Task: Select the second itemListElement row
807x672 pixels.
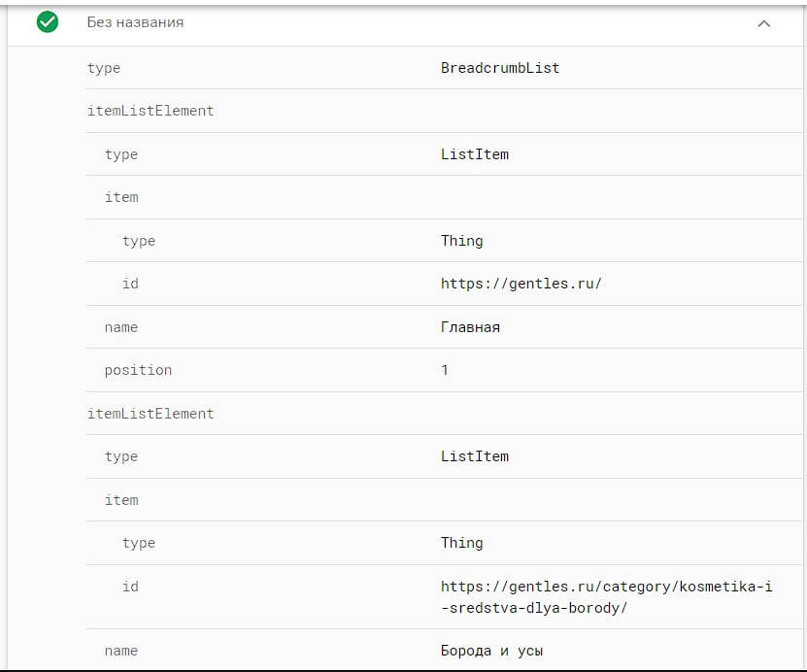Action: pos(444,414)
